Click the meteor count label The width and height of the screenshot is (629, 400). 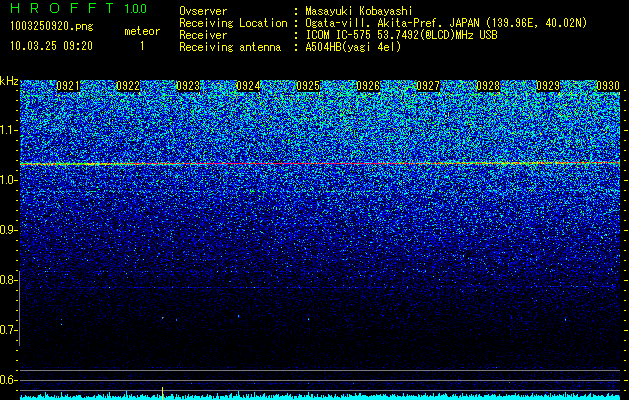coord(142,31)
